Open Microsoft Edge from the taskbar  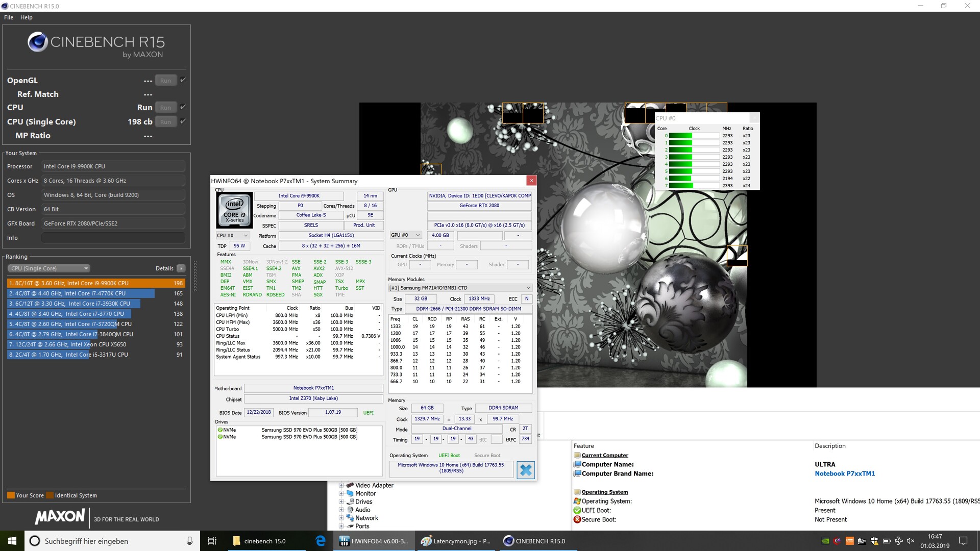pos(321,541)
